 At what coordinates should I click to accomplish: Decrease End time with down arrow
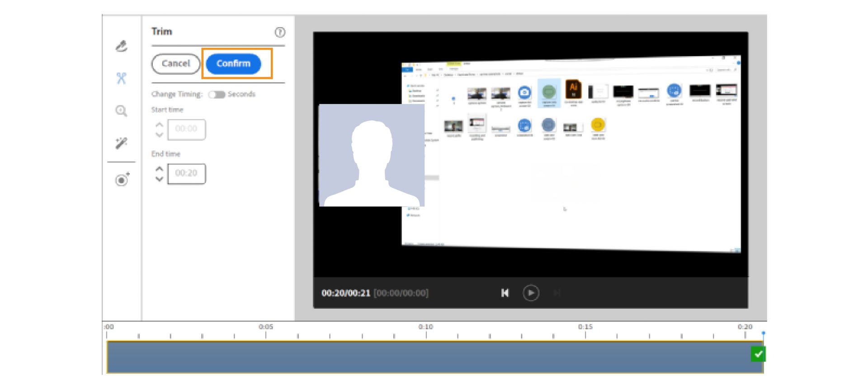tap(159, 179)
